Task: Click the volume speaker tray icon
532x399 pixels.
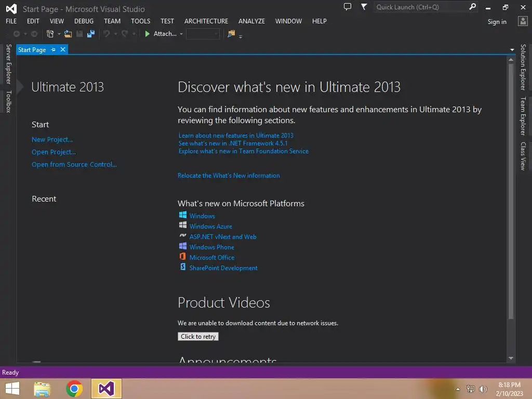Action: [x=483, y=389]
